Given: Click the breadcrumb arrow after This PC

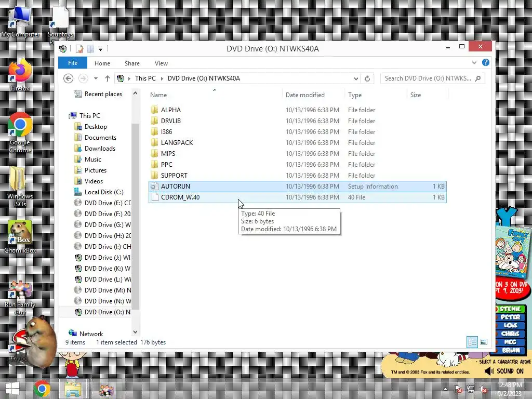Looking at the screenshot, I should pos(162,79).
